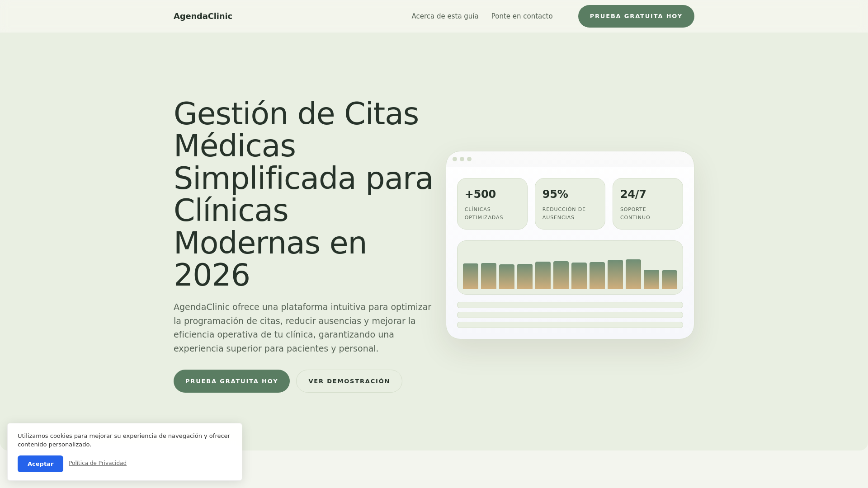Select the 24/7 Soporte Continuo card
Viewport: 868px width, 488px height.
648,204
